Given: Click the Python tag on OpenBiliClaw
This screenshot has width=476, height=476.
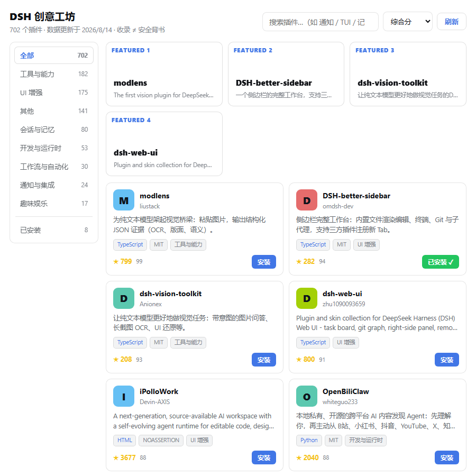Looking at the screenshot, I should pyautogui.click(x=309, y=440).
